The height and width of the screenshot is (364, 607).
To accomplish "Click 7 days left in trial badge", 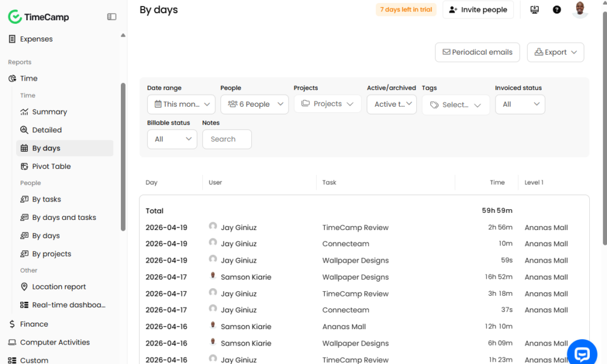I will click(405, 9).
